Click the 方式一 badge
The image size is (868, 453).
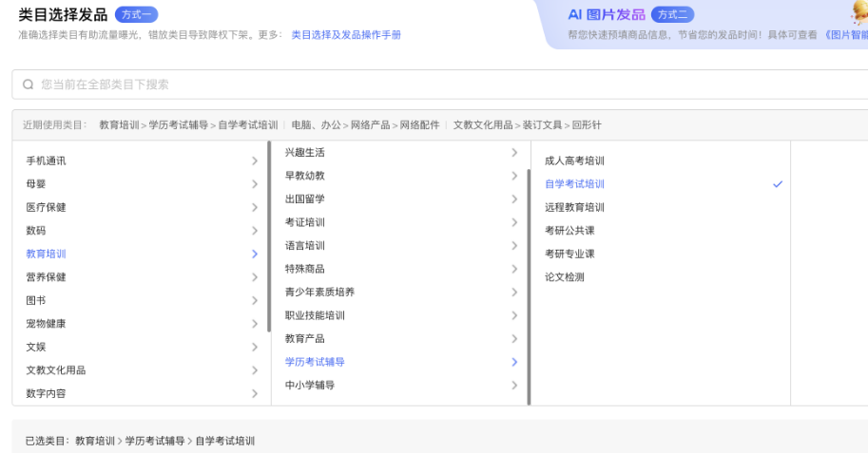pyautogui.click(x=136, y=14)
